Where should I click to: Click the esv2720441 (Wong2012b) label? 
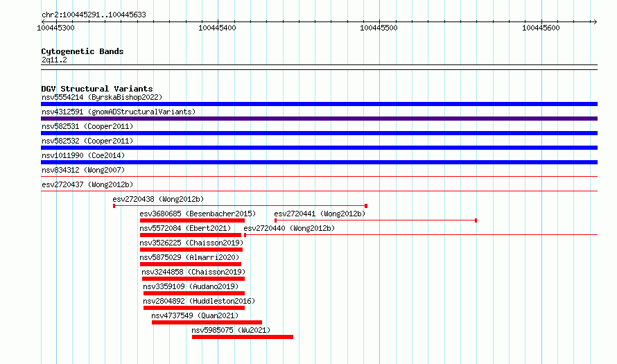click(x=320, y=214)
